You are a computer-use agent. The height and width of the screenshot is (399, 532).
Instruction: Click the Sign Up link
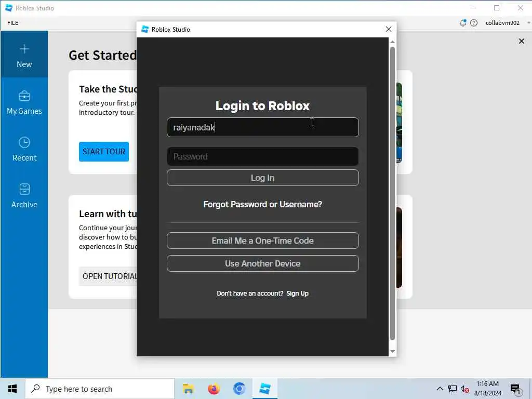(297, 294)
